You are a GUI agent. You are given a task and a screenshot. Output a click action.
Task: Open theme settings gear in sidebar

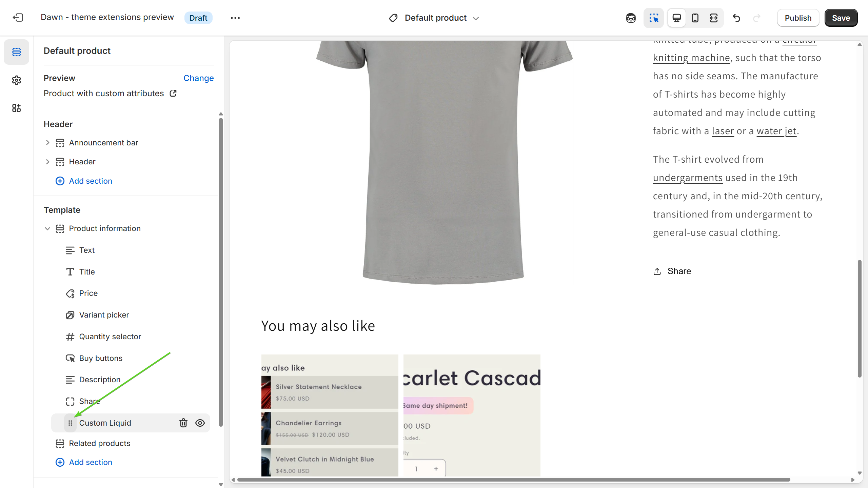(x=16, y=80)
